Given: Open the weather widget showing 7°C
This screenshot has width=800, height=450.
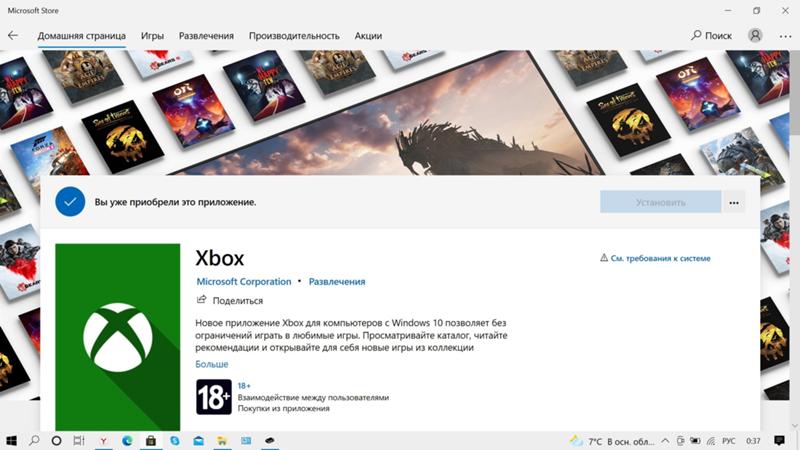Looking at the screenshot, I should point(612,441).
